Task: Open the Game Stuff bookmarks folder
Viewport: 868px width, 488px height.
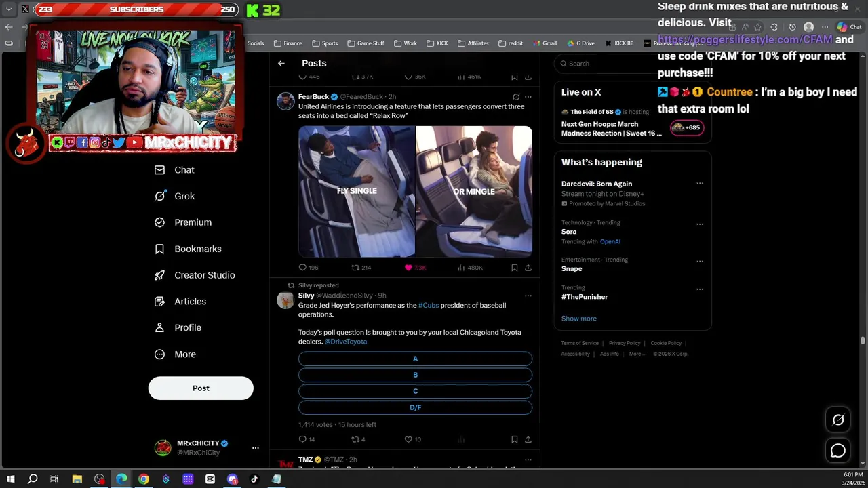Action: pyautogui.click(x=366, y=43)
